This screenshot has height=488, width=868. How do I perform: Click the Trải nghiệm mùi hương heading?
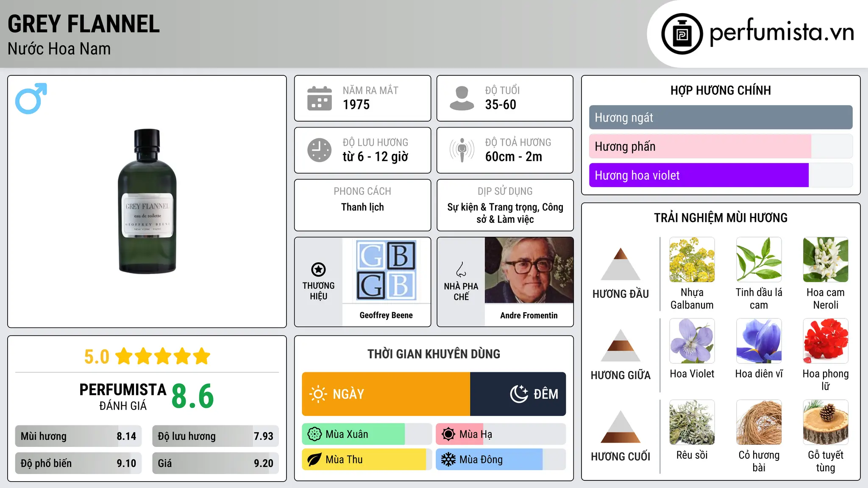(721, 218)
